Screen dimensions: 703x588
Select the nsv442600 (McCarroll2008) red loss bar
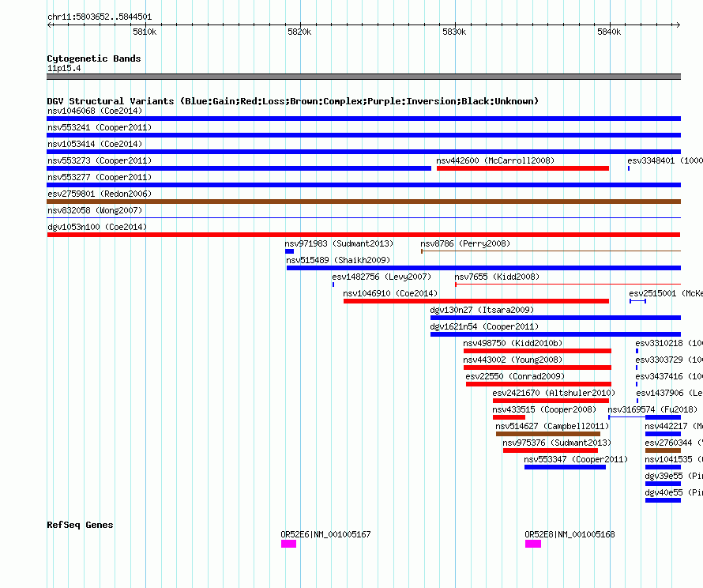(x=523, y=168)
